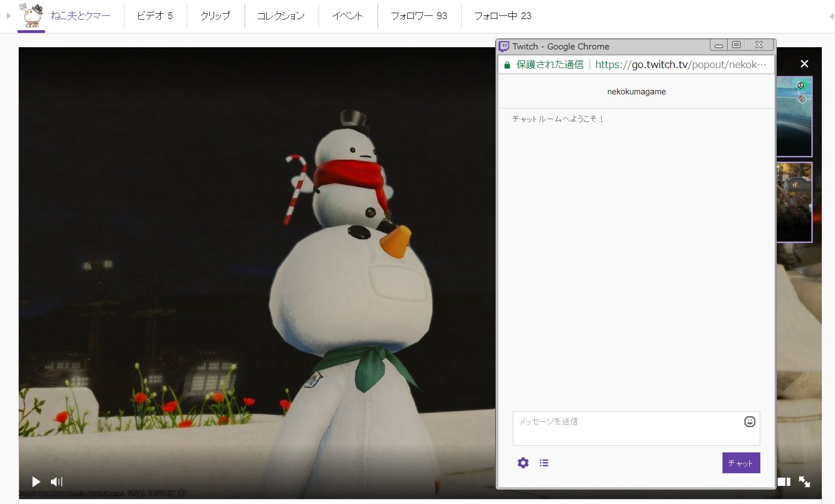Viewport: 835px width, 504px height.
Task: Open the video in fullscreen
Action: pos(804,481)
